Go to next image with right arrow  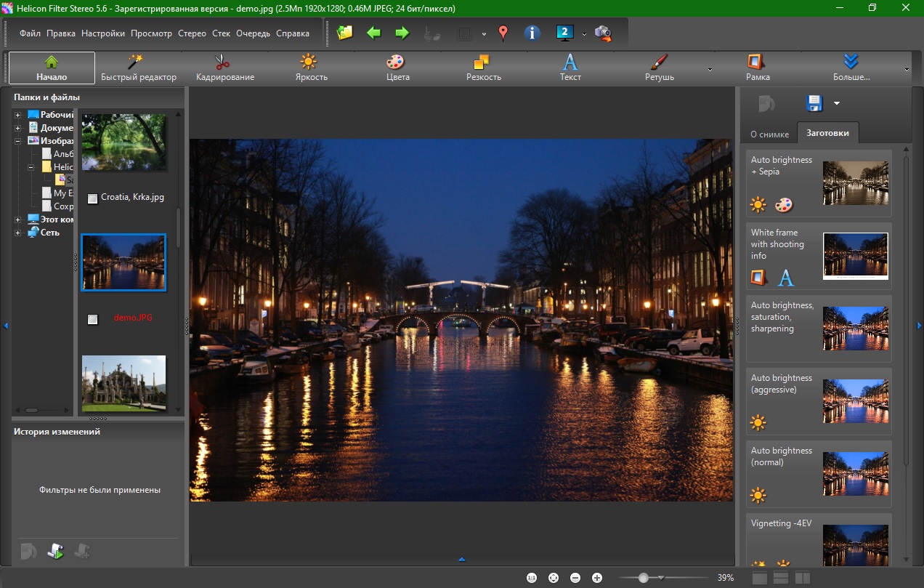[402, 33]
